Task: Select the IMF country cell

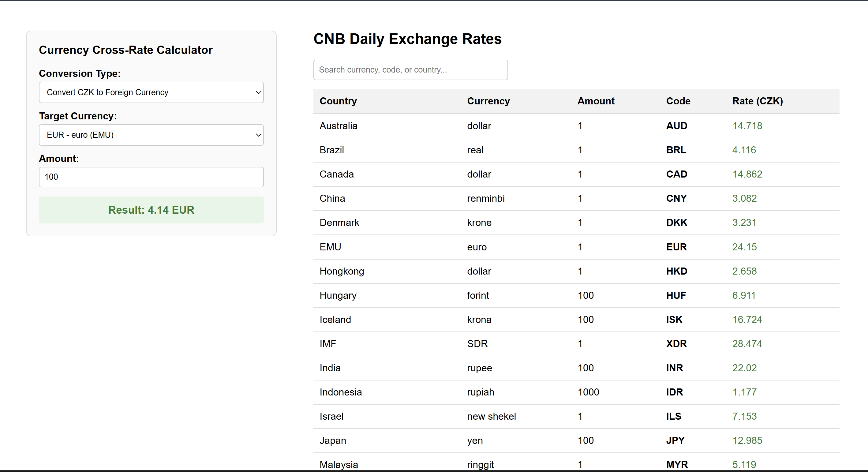Action: point(328,344)
